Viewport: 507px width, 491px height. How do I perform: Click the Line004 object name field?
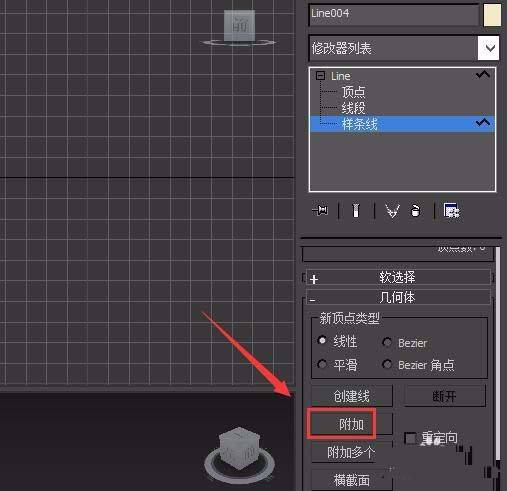(394, 14)
